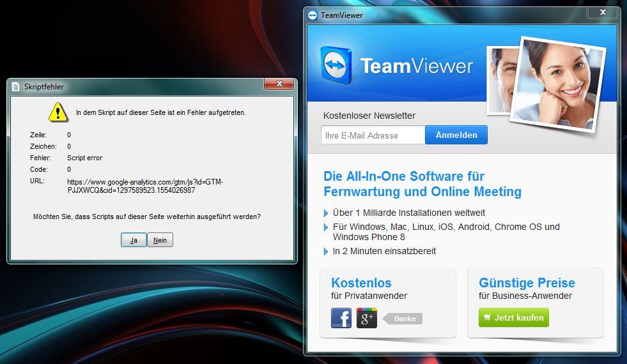The width and height of the screenshot is (627, 364).
Task: Click 'für Privatanwender' text
Action: [369, 296]
